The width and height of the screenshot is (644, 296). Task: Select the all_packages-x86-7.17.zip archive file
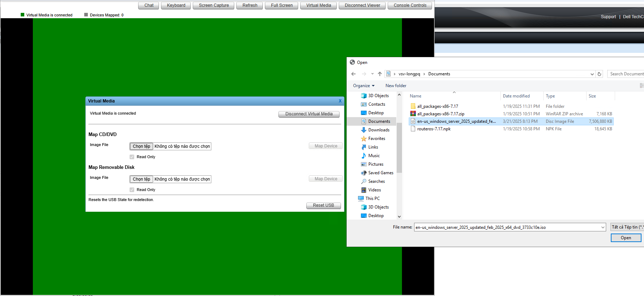click(x=441, y=114)
